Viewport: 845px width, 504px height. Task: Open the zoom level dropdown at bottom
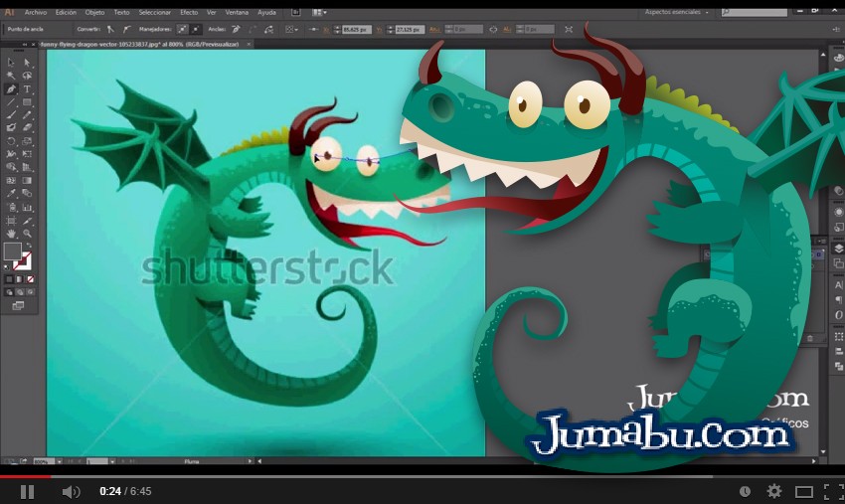[x=59, y=461]
